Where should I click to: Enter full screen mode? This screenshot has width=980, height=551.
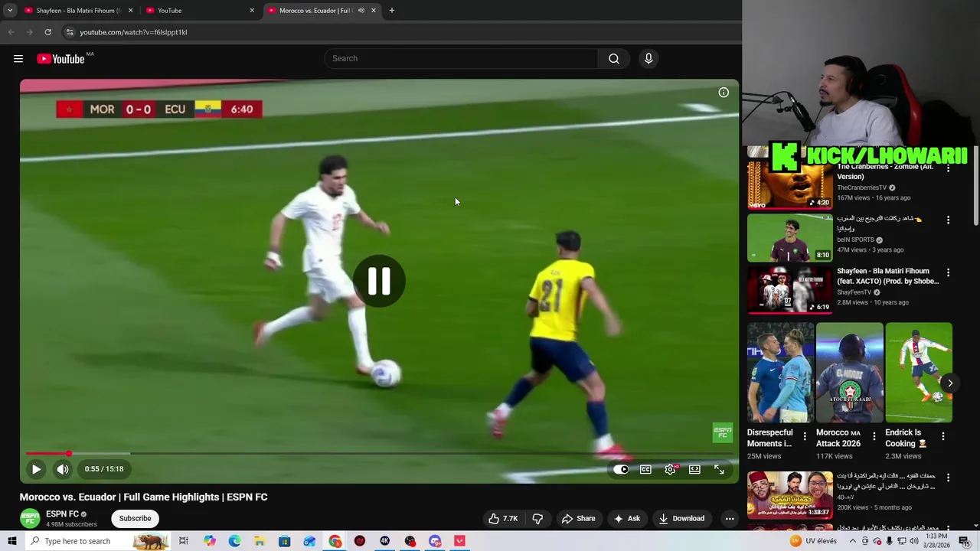coord(719,469)
